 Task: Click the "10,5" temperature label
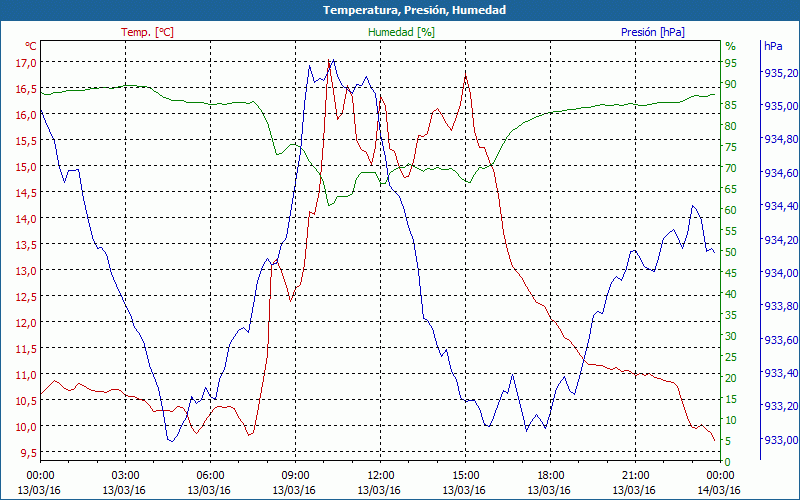(26, 401)
